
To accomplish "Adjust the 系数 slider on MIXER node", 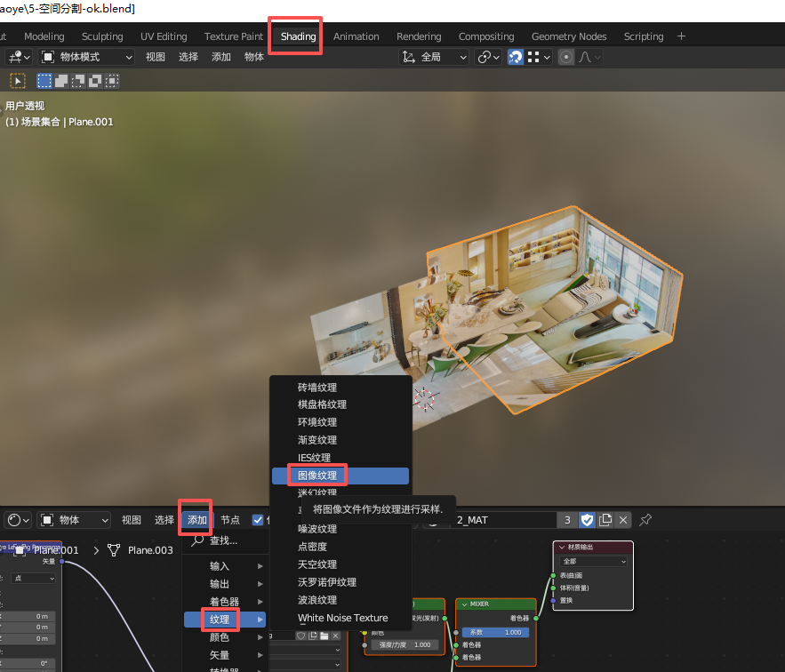I will click(x=495, y=632).
